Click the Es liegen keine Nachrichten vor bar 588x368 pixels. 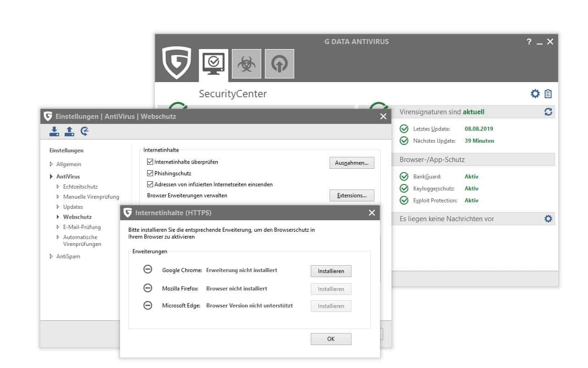coord(473,219)
